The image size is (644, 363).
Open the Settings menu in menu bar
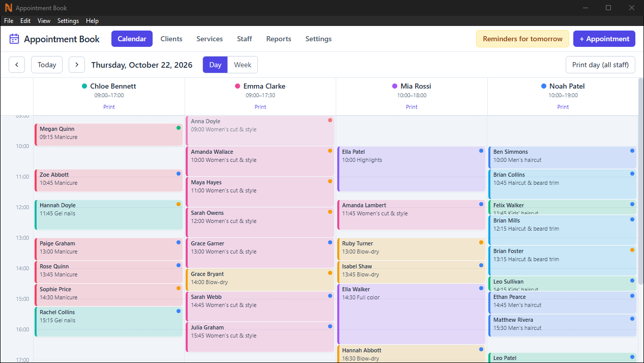point(68,21)
